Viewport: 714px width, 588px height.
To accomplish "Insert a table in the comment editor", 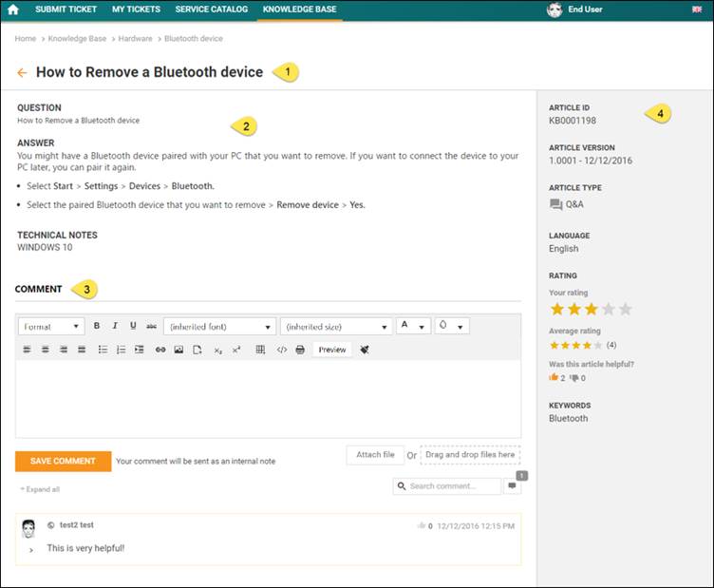I will click(x=260, y=350).
